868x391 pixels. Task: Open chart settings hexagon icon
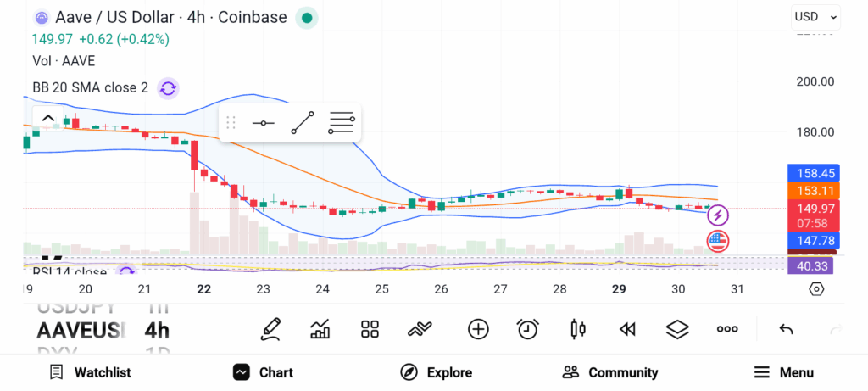coord(816,289)
